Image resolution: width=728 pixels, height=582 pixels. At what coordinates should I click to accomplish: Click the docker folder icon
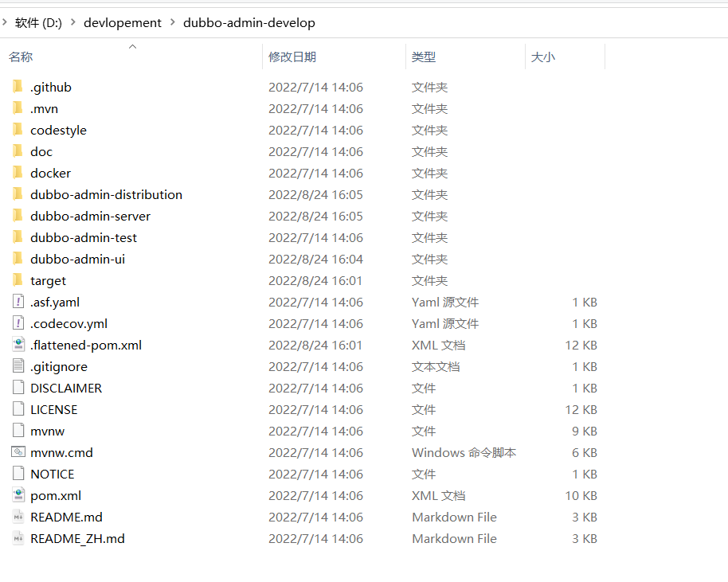(x=18, y=172)
